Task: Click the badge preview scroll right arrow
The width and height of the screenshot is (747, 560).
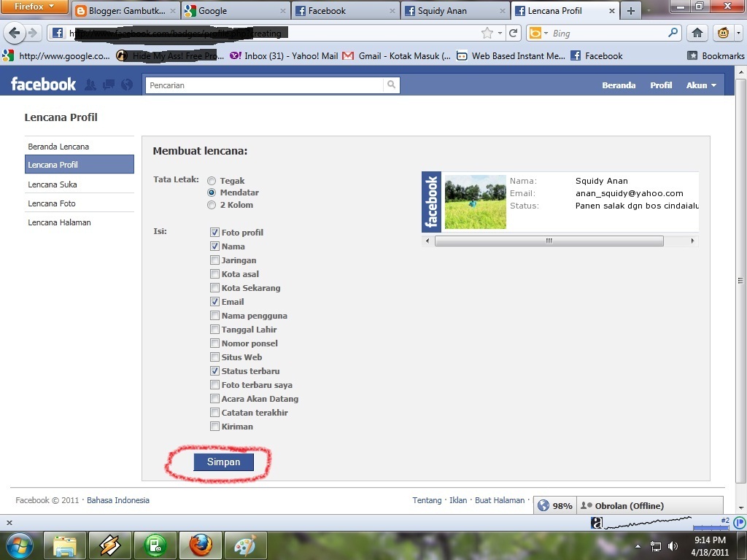Action: [693, 241]
